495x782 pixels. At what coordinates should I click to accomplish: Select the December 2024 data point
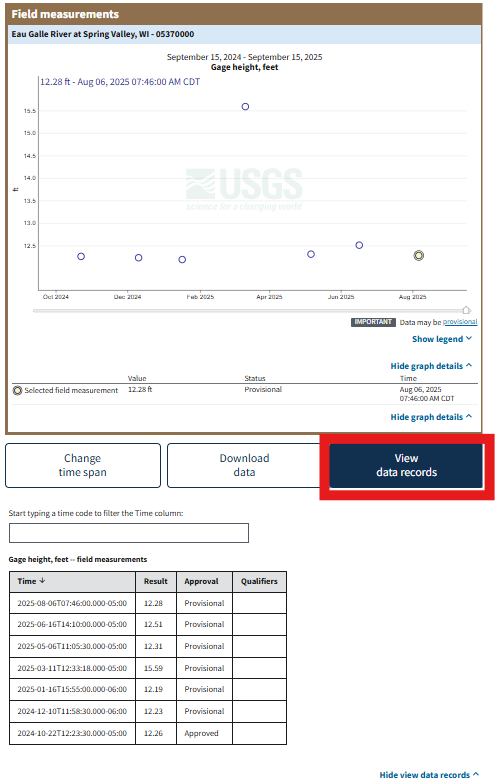point(139,257)
